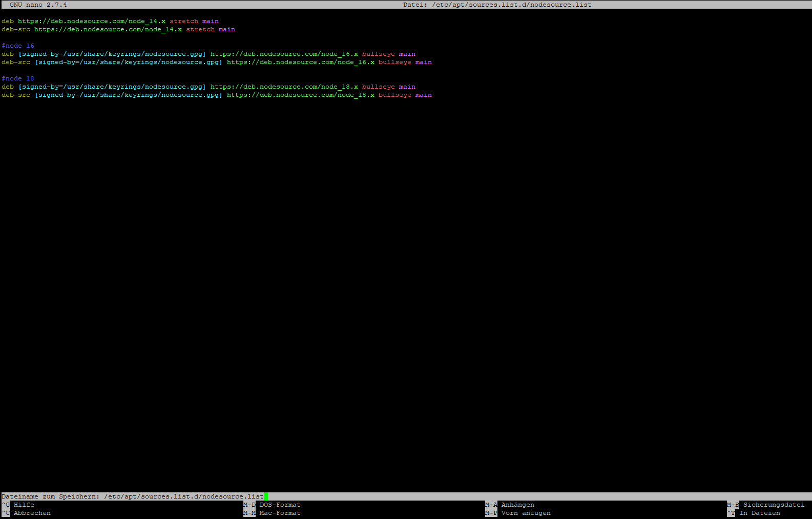
Task: Click the M-B key label for Sicherungsdatei
Action: [733, 505]
